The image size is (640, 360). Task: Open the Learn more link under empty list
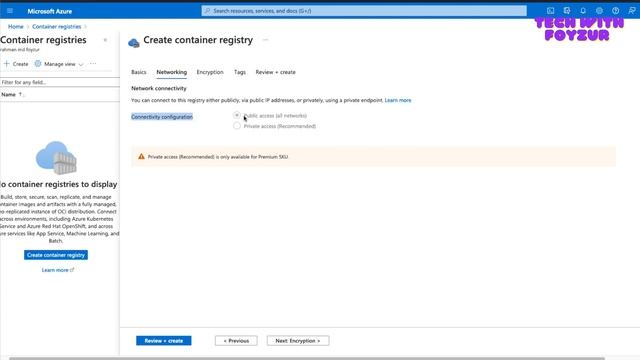[x=58, y=270]
